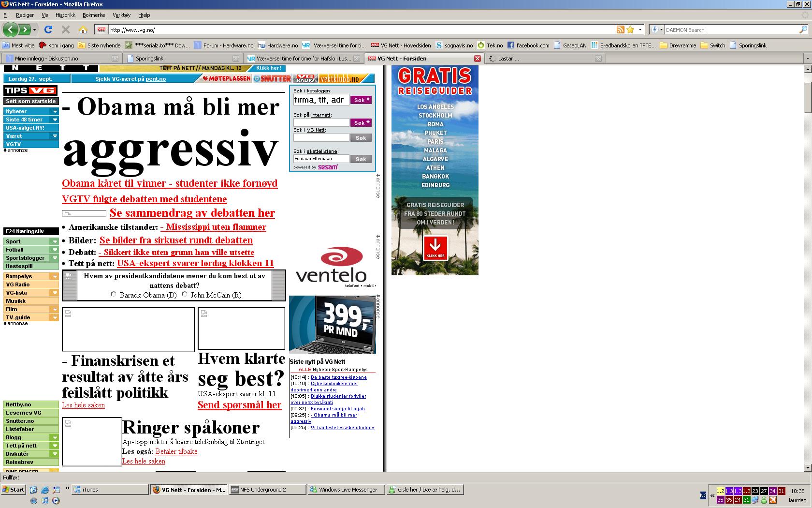
Task: Collapse system tray with the chevron
Action: (712, 495)
